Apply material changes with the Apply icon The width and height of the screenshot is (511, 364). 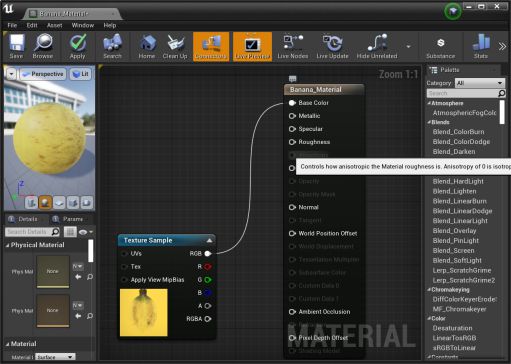[77, 47]
